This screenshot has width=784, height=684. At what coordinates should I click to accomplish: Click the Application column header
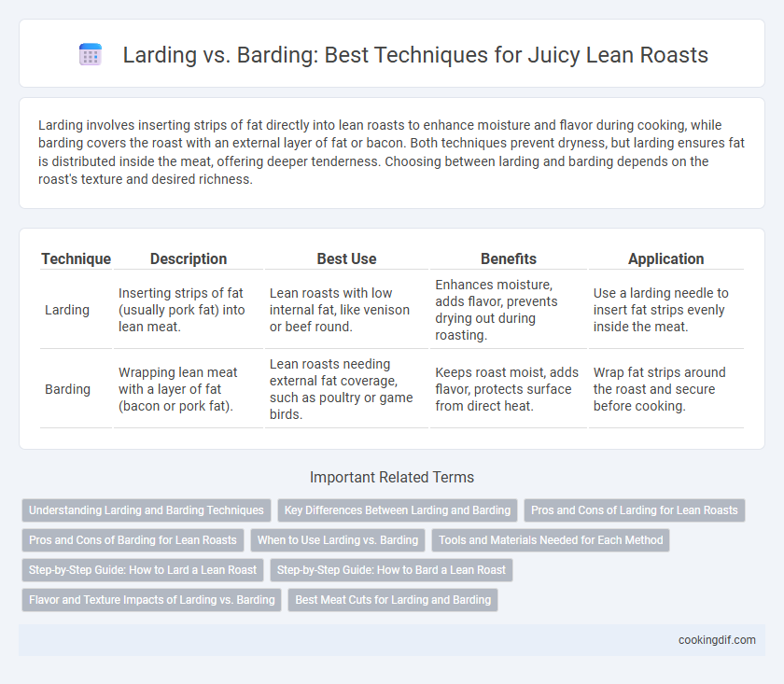click(665, 258)
